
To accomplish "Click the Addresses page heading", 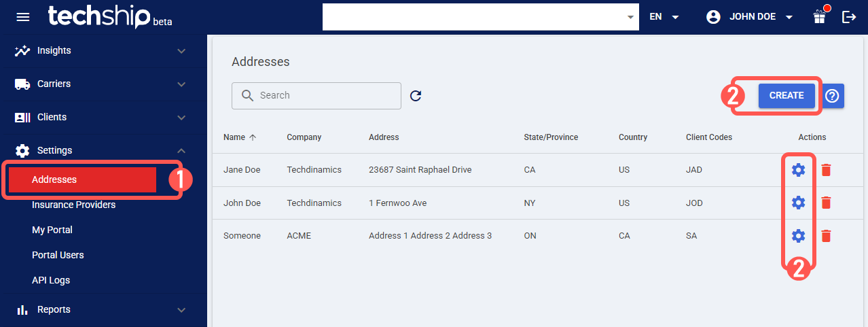I will [261, 62].
